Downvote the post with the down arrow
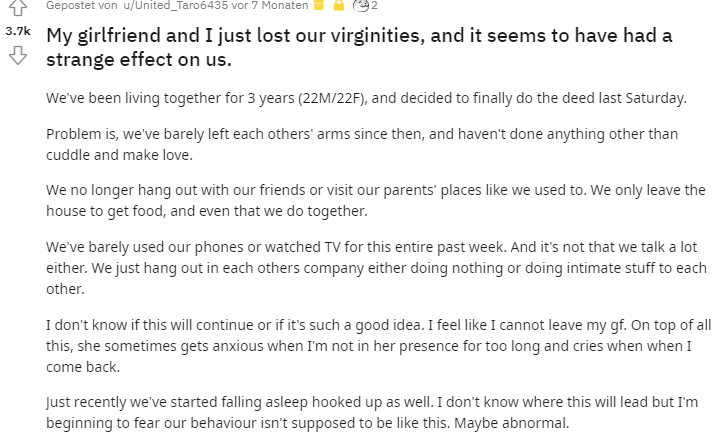 tap(18, 55)
